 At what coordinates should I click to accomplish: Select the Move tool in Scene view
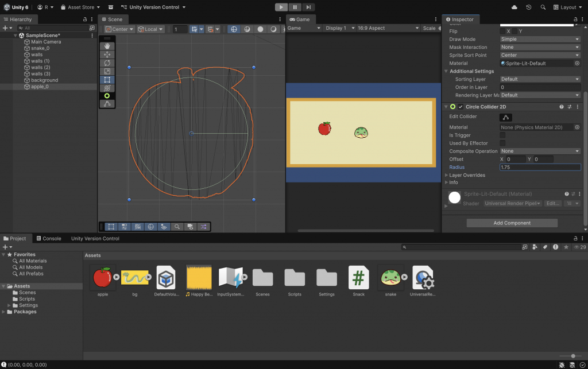pyautogui.click(x=107, y=55)
